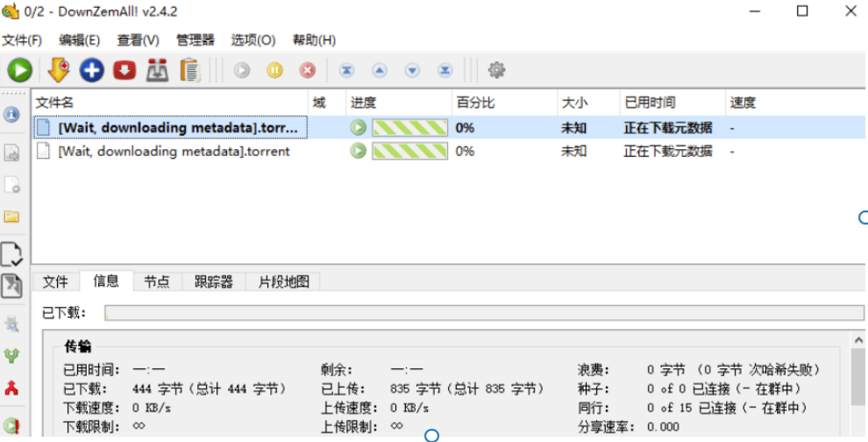
Task: Click the blue plus Add download icon
Action: tap(91, 70)
